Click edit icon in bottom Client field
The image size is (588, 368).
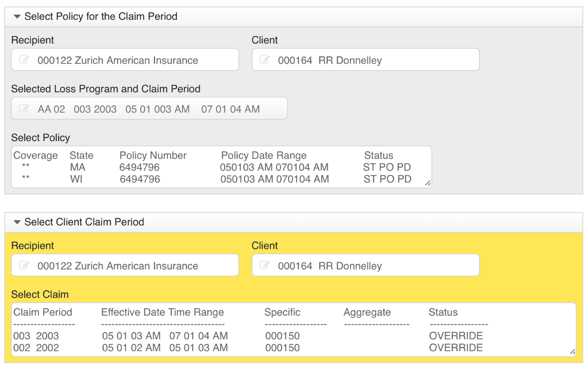coord(265,265)
